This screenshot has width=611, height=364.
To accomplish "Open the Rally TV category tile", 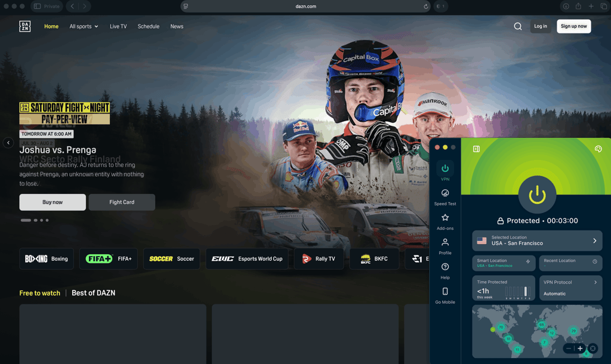I will pyautogui.click(x=319, y=259).
